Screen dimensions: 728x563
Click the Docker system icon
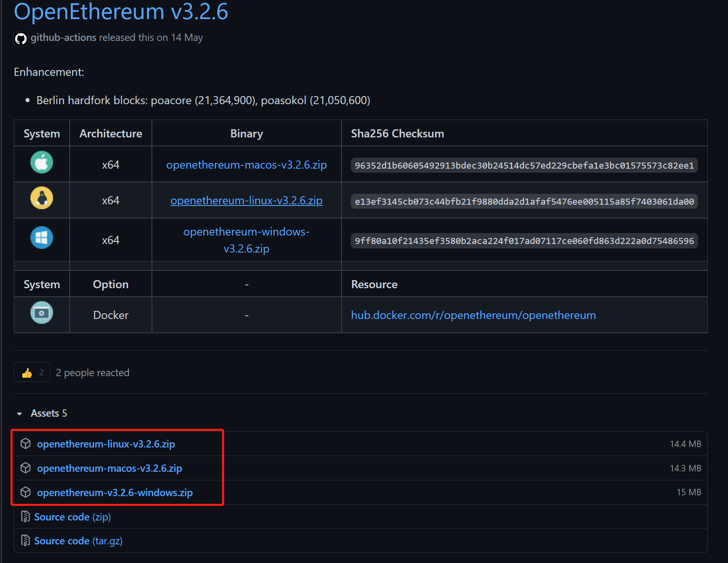click(42, 313)
